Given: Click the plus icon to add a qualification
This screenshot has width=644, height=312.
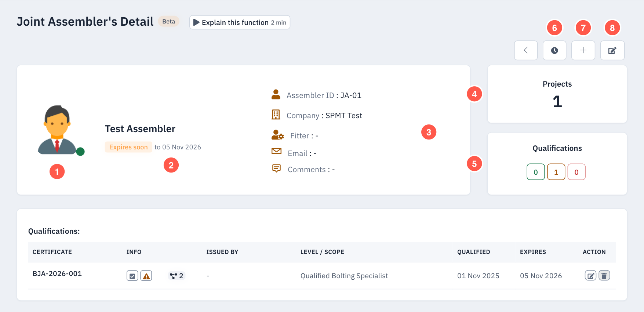Looking at the screenshot, I should click(583, 50).
